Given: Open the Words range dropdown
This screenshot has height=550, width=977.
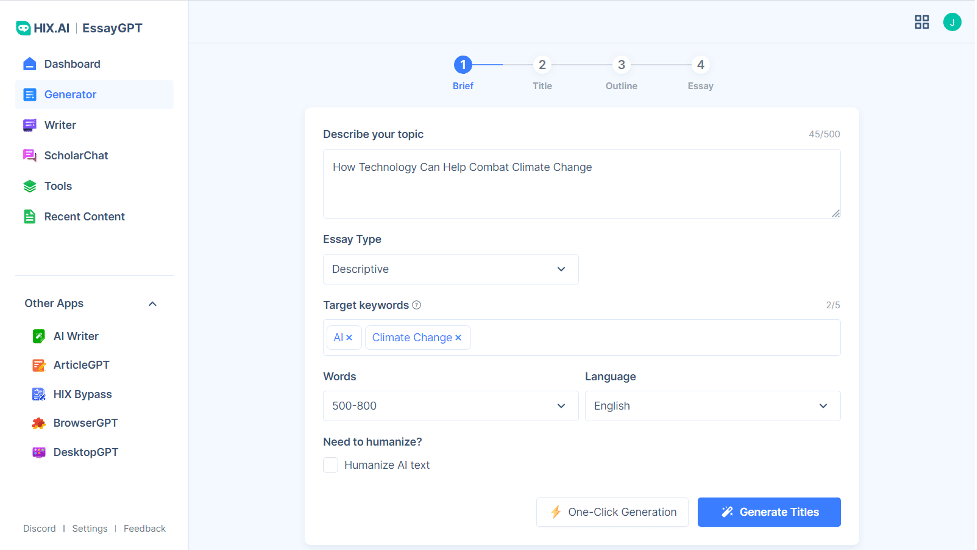Looking at the screenshot, I should [x=450, y=406].
